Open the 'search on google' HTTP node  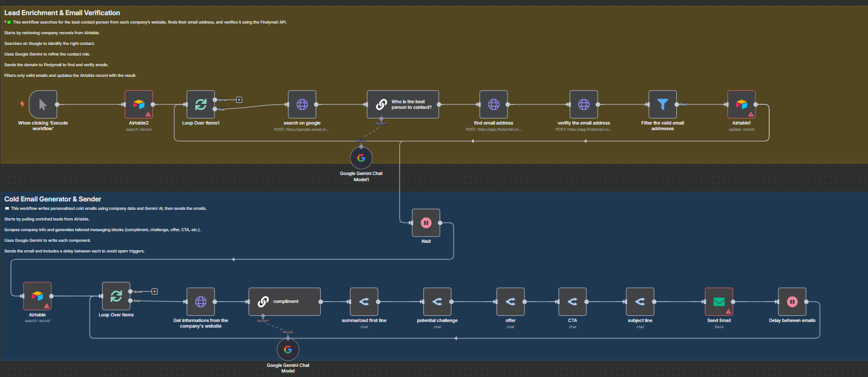click(302, 104)
